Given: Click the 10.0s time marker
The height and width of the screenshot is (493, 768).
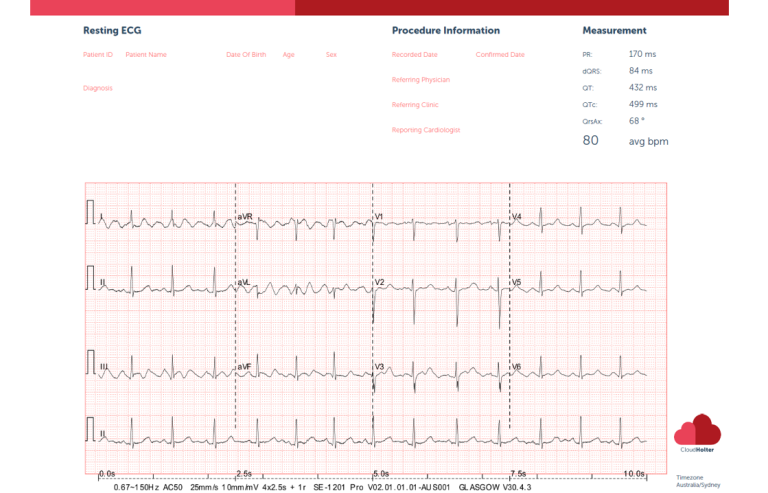Looking at the screenshot, I should [x=635, y=472].
